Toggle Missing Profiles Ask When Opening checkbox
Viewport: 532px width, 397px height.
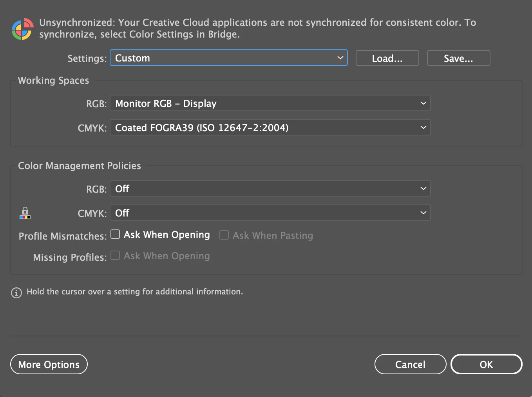[115, 255]
